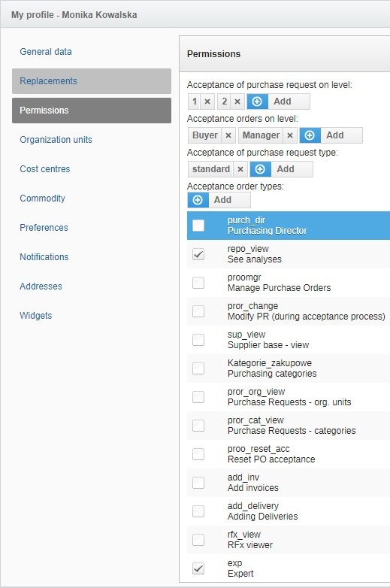Remove Manager tag with x icon
The height and width of the screenshot is (588, 390).
tap(289, 135)
